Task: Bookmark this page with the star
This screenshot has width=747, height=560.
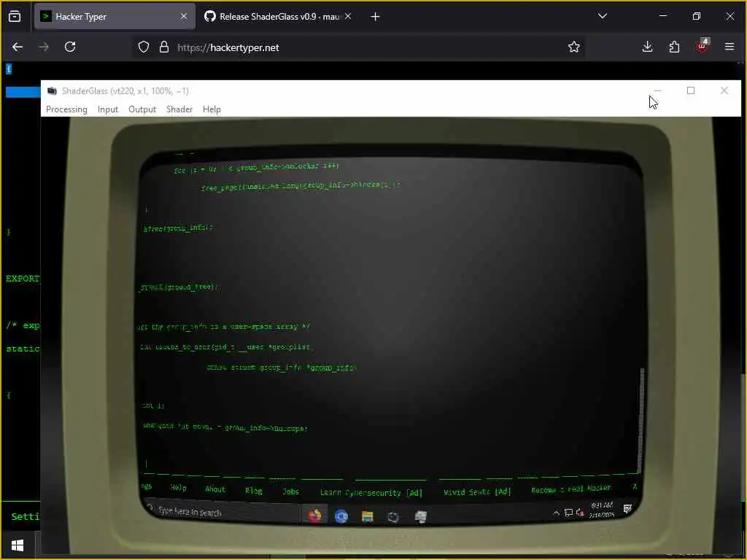Action: tap(574, 47)
